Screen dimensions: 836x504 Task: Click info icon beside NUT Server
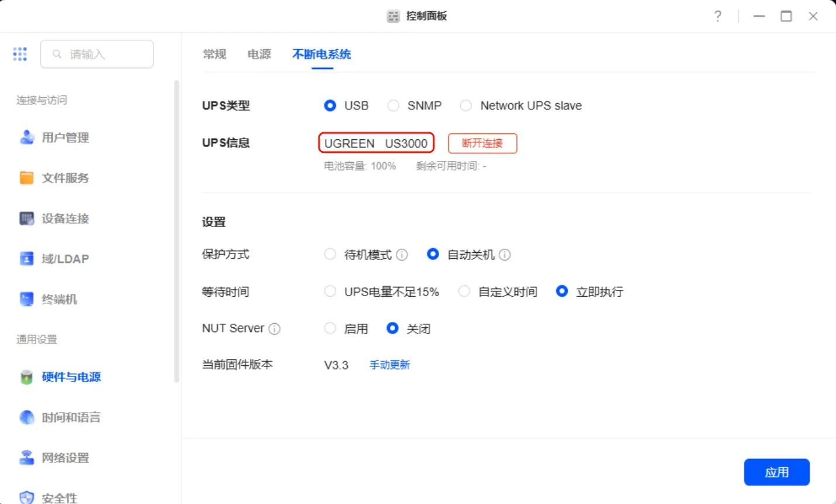(275, 329)
